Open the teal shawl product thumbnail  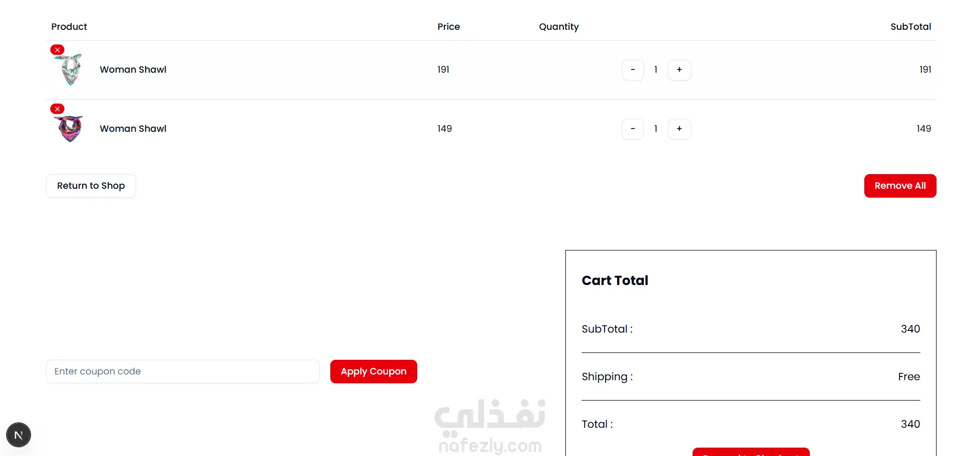coord(71,70)
